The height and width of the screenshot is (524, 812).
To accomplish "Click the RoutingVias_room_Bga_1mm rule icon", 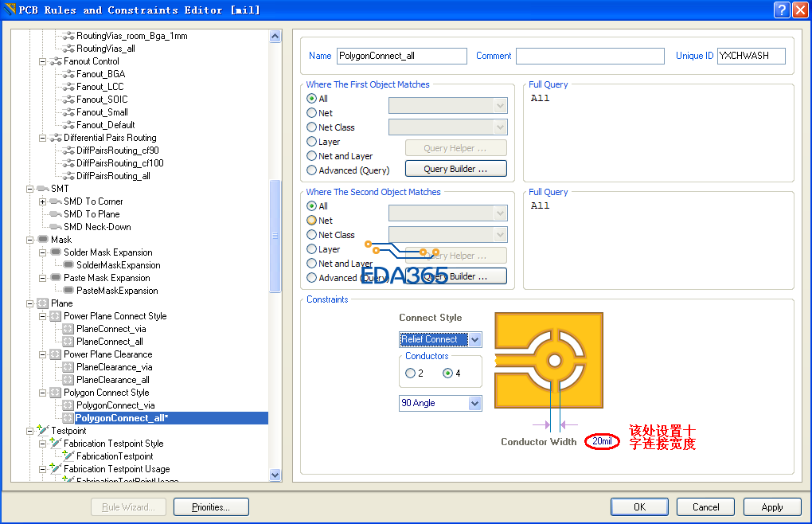I will 68,36.
